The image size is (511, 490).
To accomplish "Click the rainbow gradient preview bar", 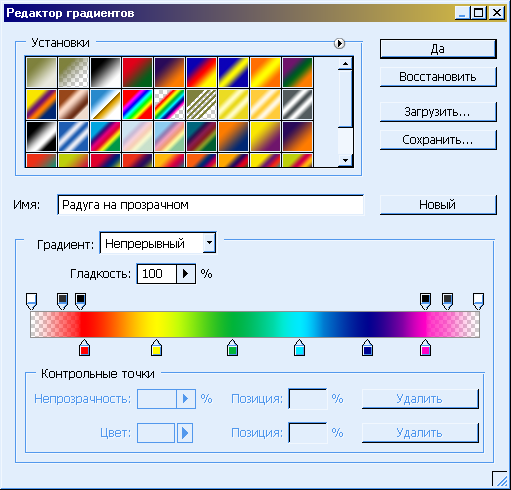I will click(255, 325).
